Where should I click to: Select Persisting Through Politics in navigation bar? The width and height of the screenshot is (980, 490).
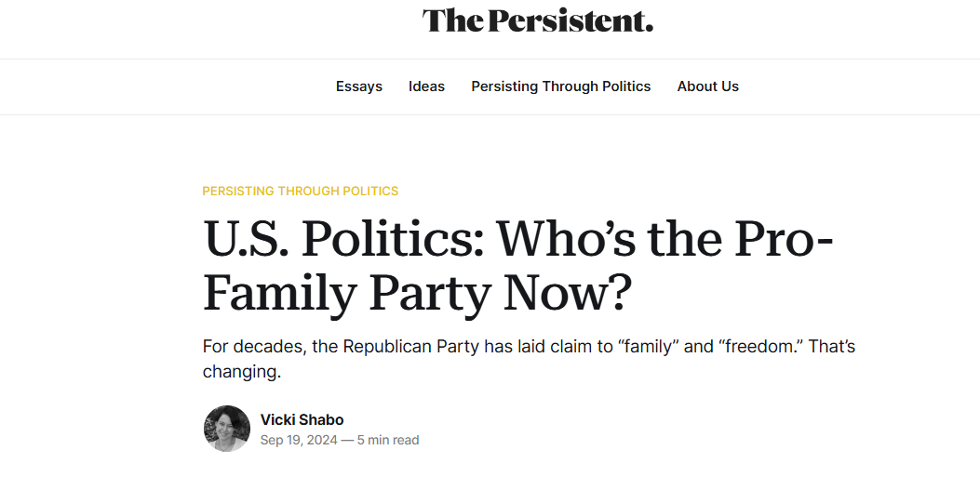pyautogui.click(x=560, y=86)
